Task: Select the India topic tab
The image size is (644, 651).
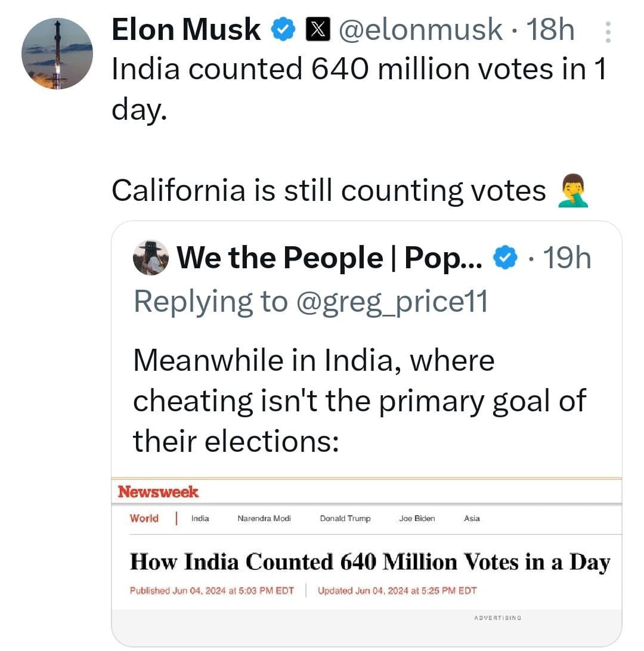Action: click(200, 519)
